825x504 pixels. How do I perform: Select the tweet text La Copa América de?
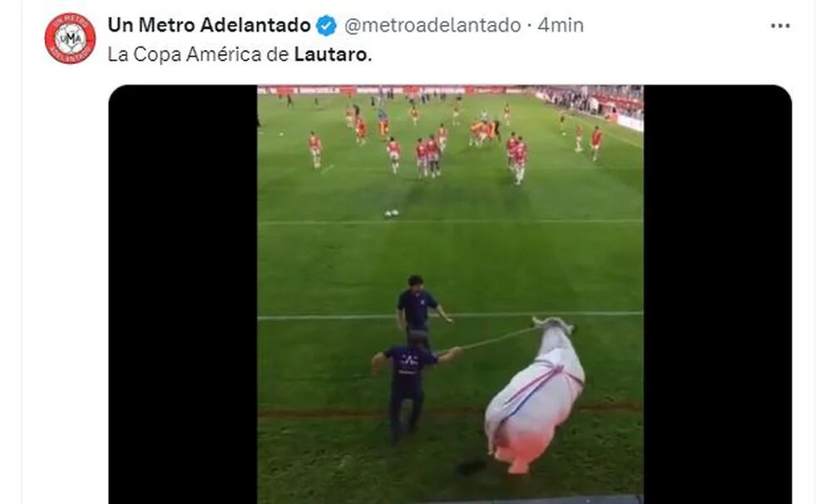coord(199,54)
